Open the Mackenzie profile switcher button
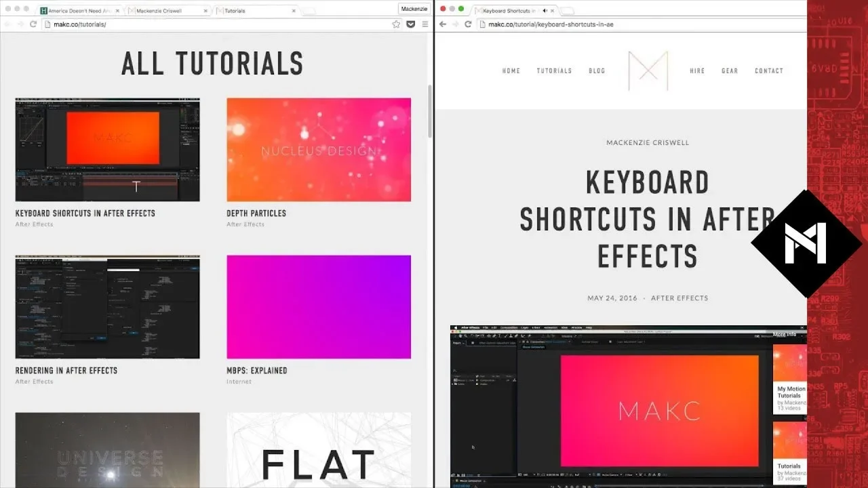 (414, 9)
